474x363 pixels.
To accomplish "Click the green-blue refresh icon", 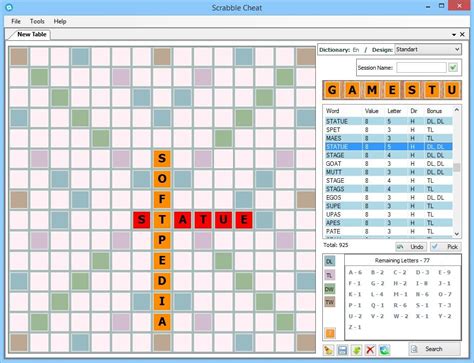I will pos(384,350).
